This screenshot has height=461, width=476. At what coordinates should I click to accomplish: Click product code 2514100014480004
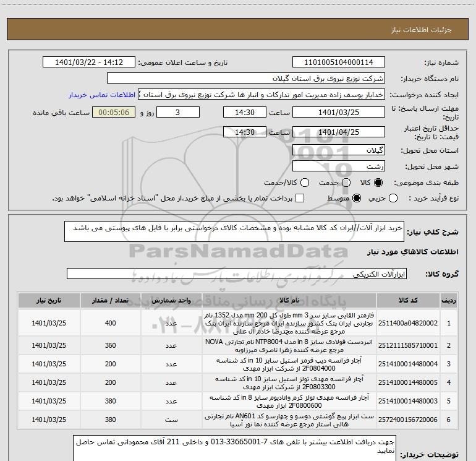click(x=408, y=364)
